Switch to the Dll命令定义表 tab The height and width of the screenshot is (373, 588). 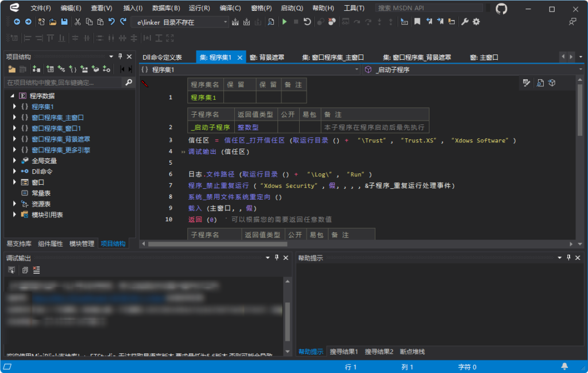tap(163, 57)
